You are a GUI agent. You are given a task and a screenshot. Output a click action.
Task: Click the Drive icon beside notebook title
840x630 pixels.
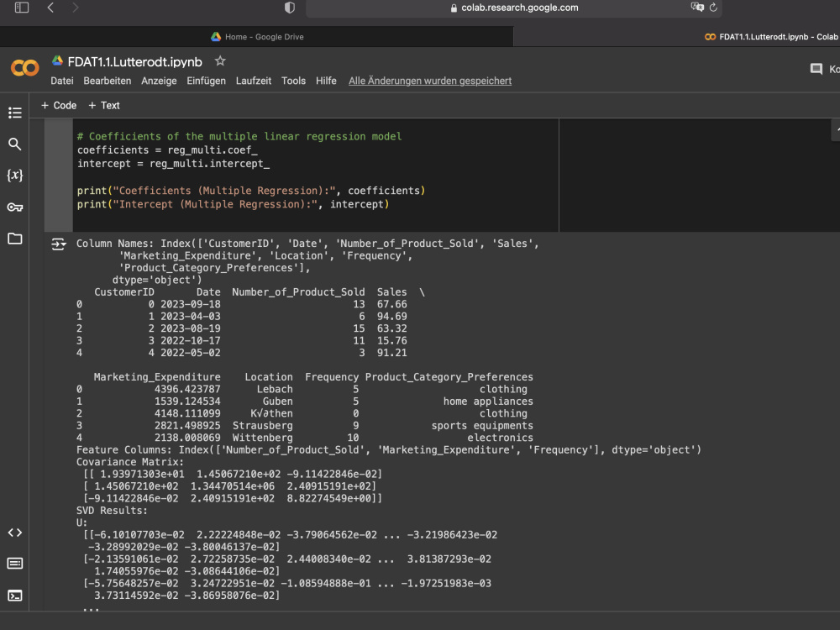[57, 61]
